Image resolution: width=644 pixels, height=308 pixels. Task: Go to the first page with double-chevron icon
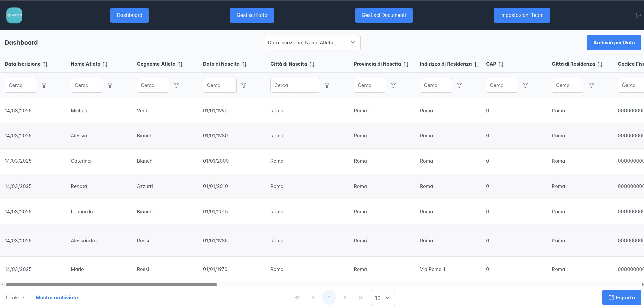click(297, 298)
